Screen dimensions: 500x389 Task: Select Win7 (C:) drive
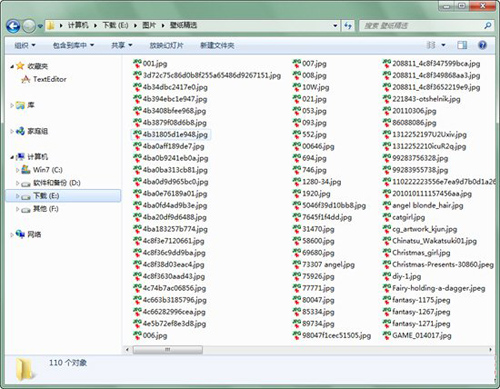pyautogui.click(x=48, y=170)
